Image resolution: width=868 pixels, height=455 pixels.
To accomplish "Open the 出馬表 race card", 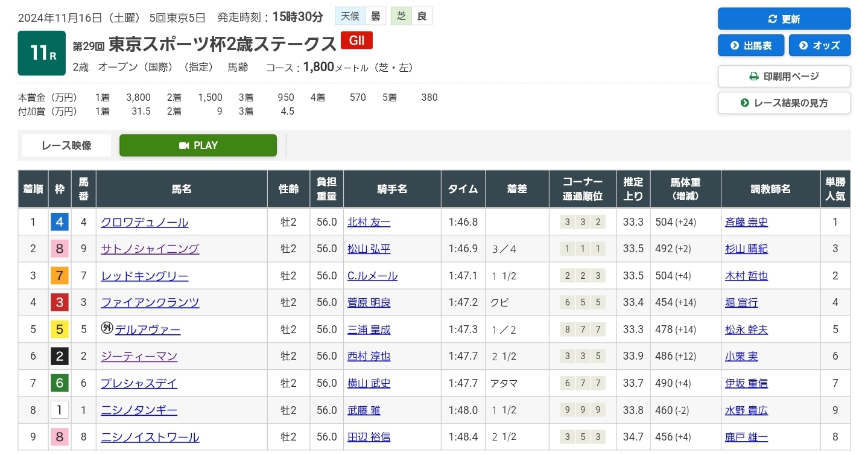I will coord(750,45).
